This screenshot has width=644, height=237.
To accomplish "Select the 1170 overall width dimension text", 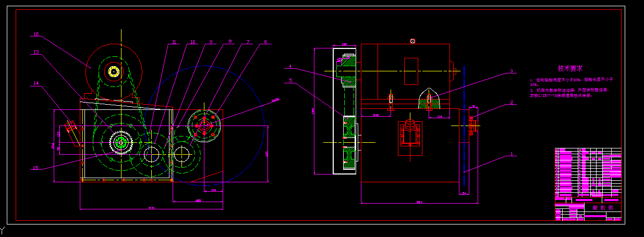I will [151, 208].
